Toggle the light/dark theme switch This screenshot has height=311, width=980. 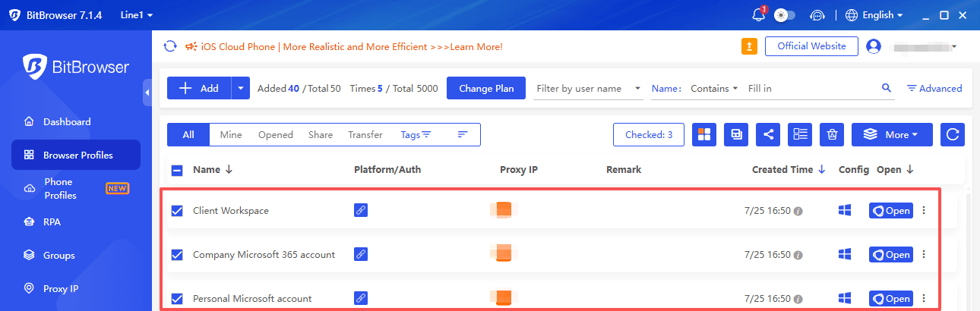point(785,15)
